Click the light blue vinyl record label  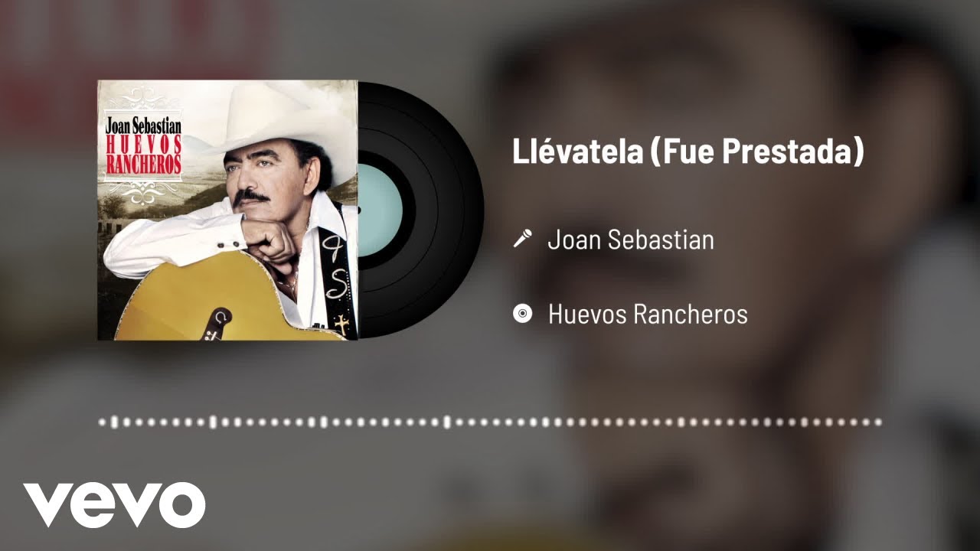[380, 210]
